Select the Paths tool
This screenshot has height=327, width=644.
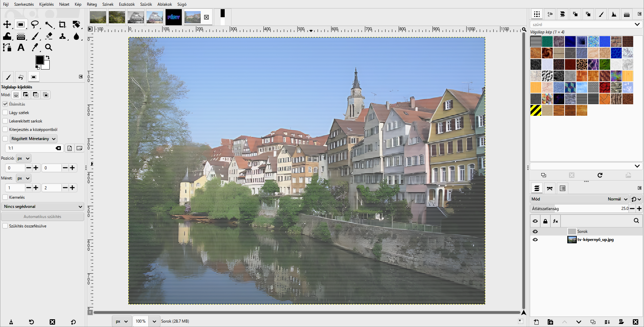tap(7, 48)
